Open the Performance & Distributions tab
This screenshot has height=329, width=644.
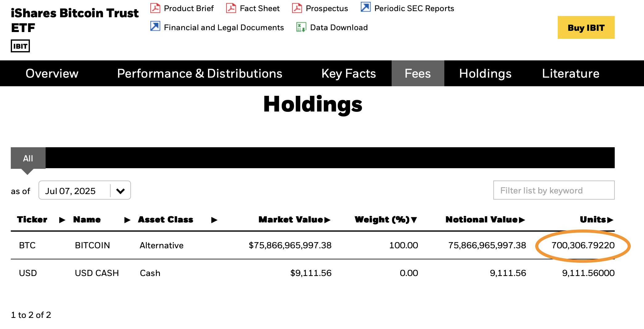[200, 74]
